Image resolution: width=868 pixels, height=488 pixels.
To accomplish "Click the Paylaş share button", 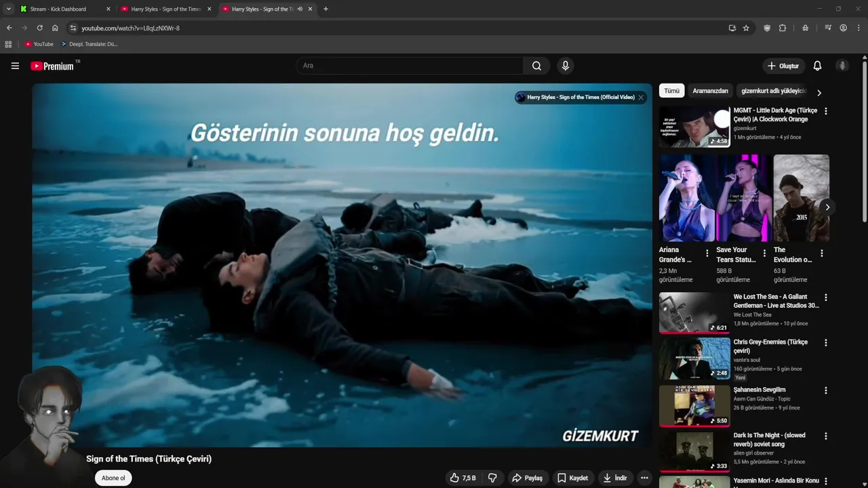I will pos(527,478).
